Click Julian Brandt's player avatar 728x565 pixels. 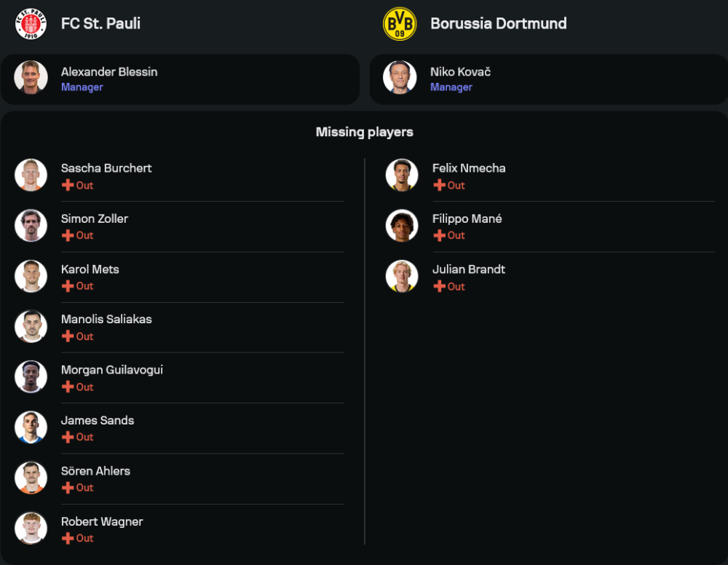tap(402, 276)
